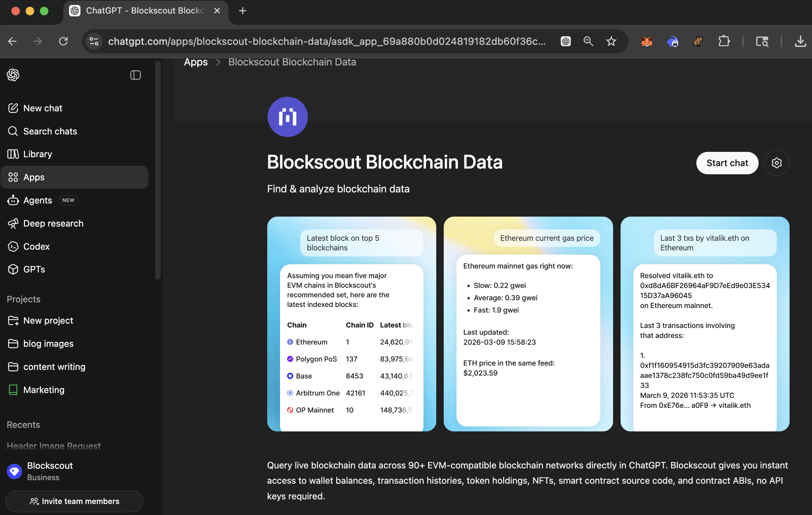Toggle the browser extensions puzzle icon
Image resolution: width=812 pixels, height=515 pixels.
(x=724, y=41)
